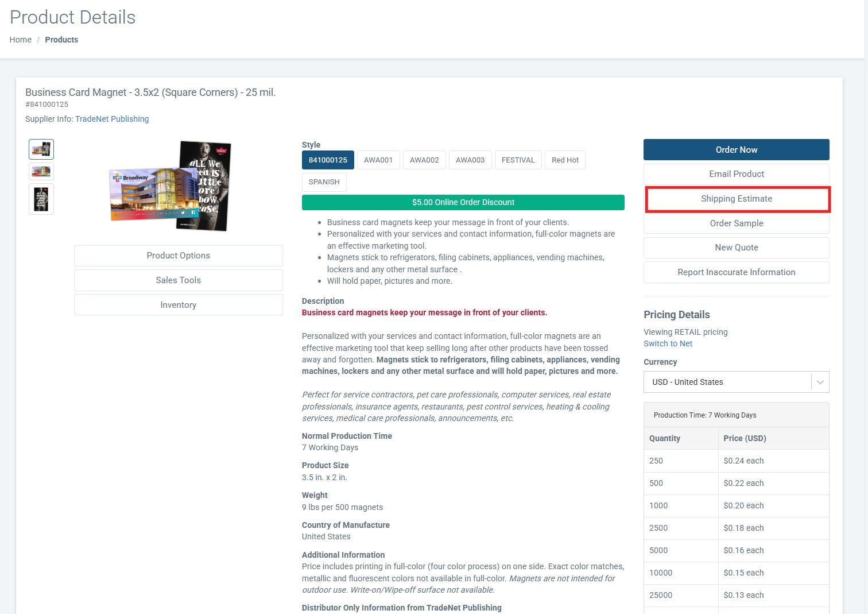Click the Pricing Details heading
The image size is (868, 614).
click(x=677, y=315)
